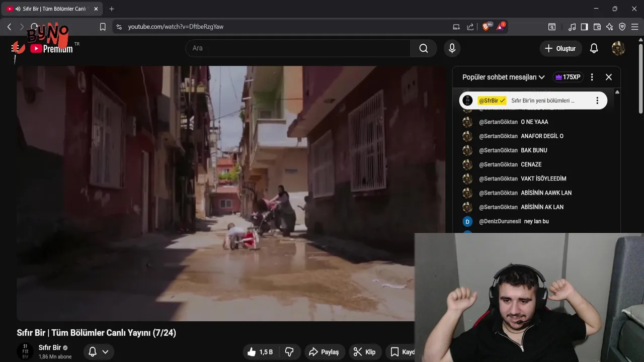Open the browser share icon in address bar
The width and height of the screenshot is (644, 362).
(470, 27)
